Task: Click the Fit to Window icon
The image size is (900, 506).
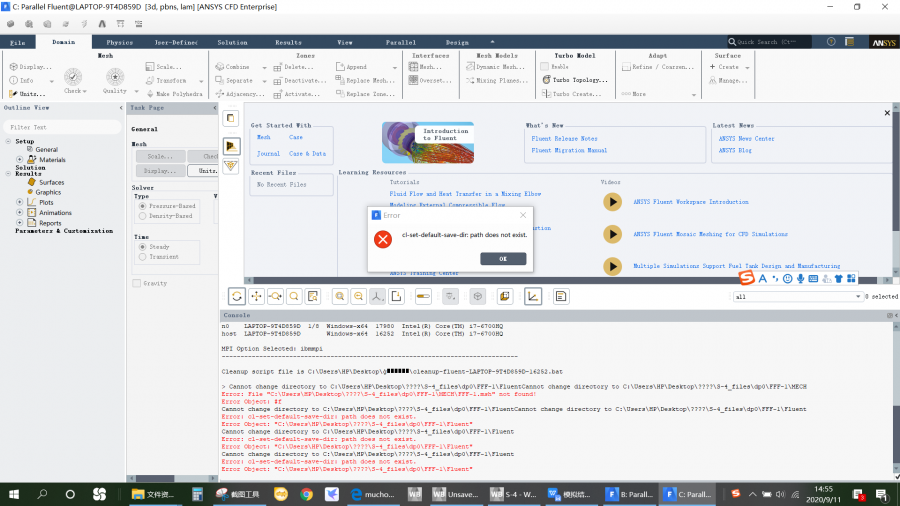Action: click(x=340, y=297)
